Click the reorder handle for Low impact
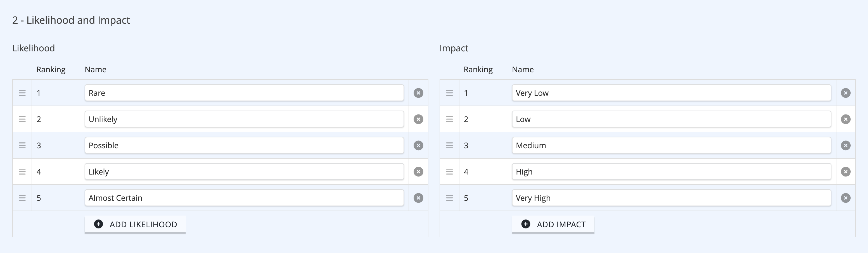This screenshot has width=868, height=253. 449,119
